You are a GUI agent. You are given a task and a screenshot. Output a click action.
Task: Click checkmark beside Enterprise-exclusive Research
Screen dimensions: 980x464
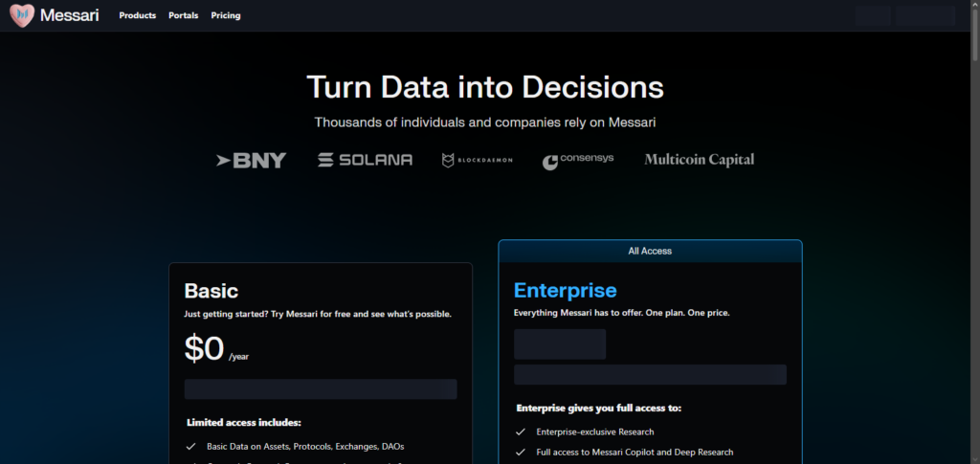click(521, 432)
